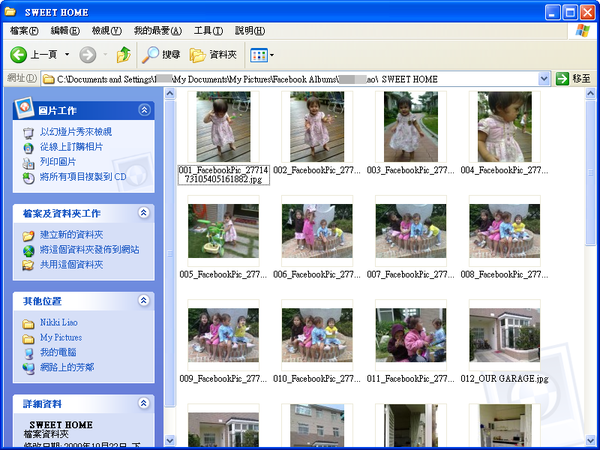Open the Search magnifier tool

(150, 55)
